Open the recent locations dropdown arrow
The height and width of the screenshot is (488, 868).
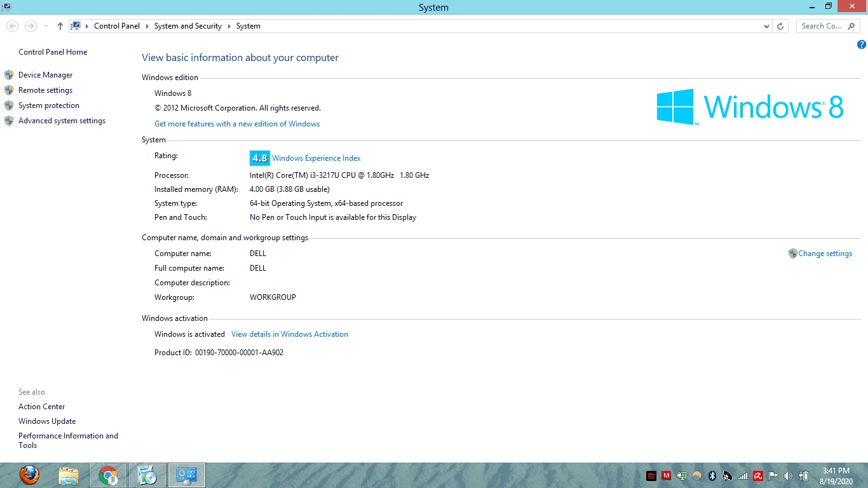tap(46, 26)
